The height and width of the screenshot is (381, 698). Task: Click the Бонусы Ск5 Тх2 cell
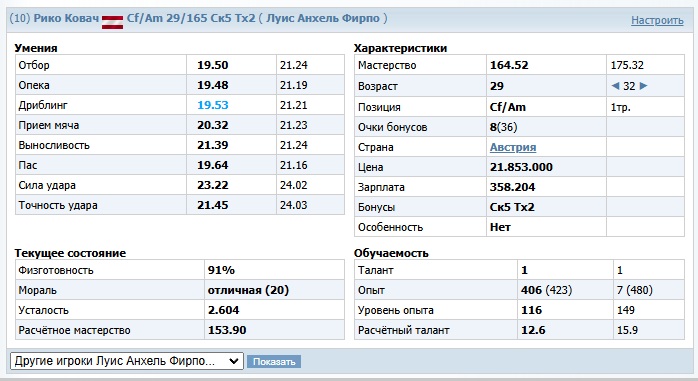tap(546, 207)
